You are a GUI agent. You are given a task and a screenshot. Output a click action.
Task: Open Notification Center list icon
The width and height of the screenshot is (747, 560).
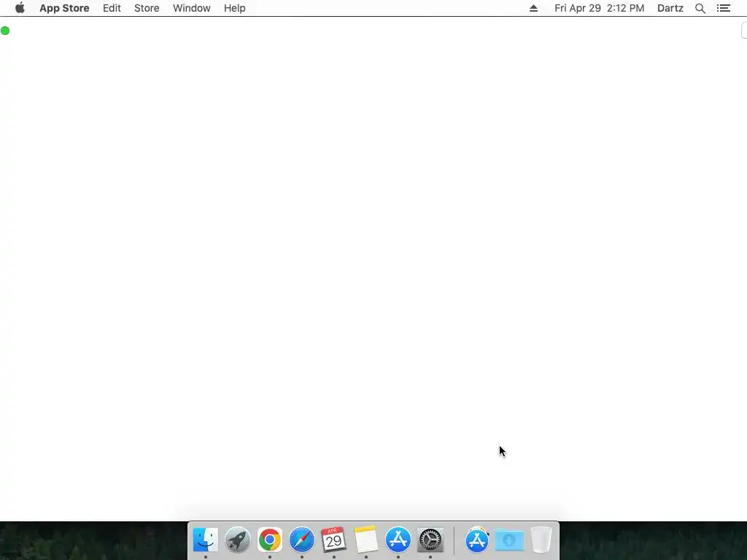point(724,8)
